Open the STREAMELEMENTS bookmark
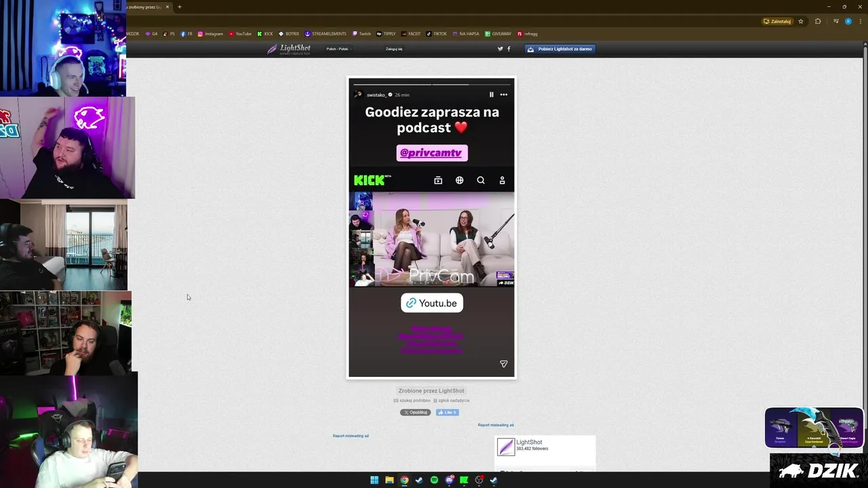Screen dimensions: 868x488 tap(325, 34)
